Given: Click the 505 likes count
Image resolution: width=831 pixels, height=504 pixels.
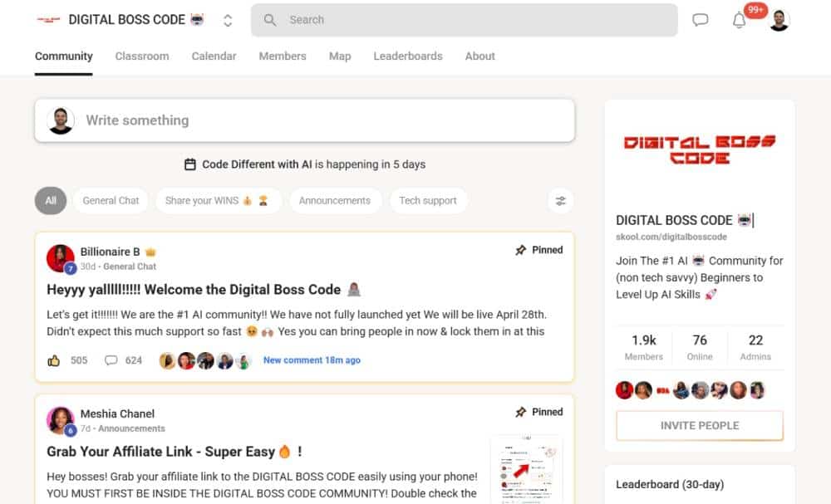Looking at the screenshot, I should (79, 360).
